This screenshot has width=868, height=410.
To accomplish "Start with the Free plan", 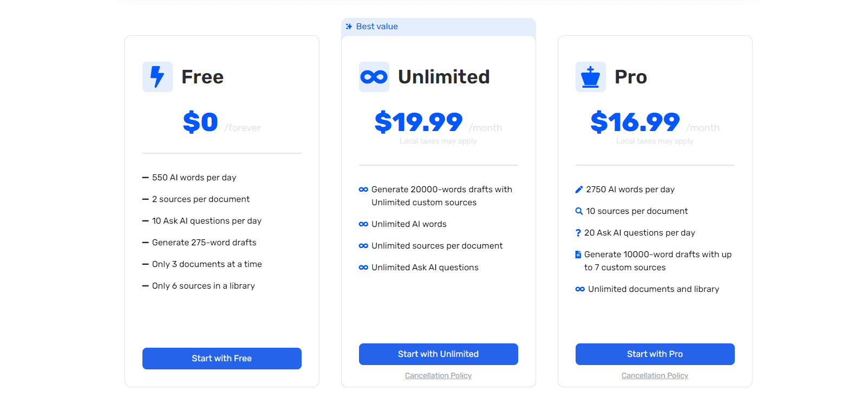I will pyautogui.click(x=222, y=359).
